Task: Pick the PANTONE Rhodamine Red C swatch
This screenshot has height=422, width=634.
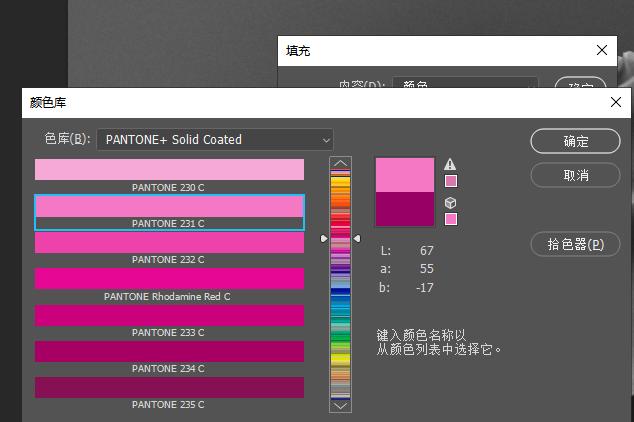Action: tap(169, 279)
